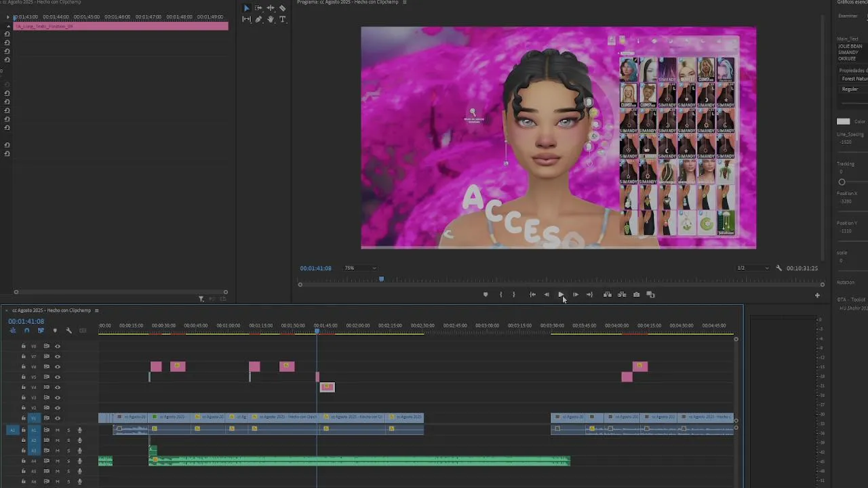The image size is (868, 488).
Task: Toggle insert sequences as nests
Action: click(x=12, y=331)
